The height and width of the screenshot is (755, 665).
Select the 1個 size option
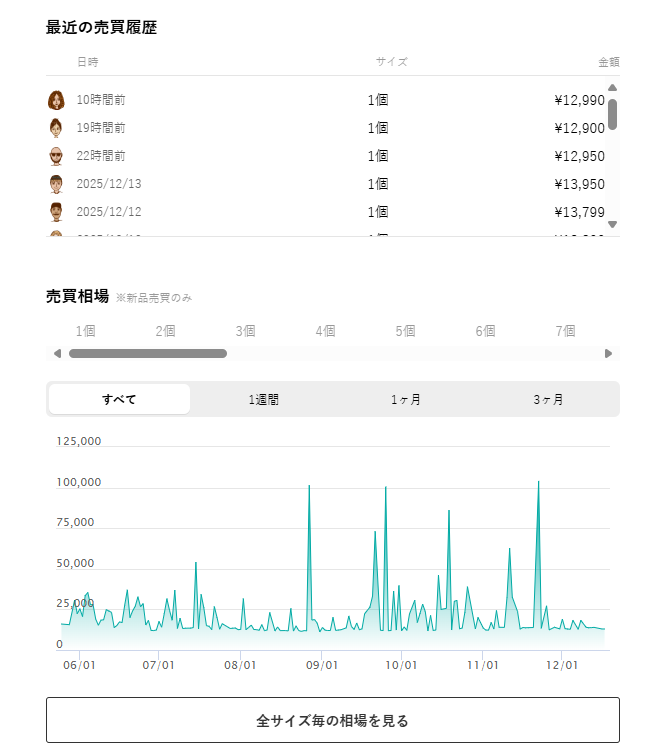pyautogui.click(x=85, y=331)
